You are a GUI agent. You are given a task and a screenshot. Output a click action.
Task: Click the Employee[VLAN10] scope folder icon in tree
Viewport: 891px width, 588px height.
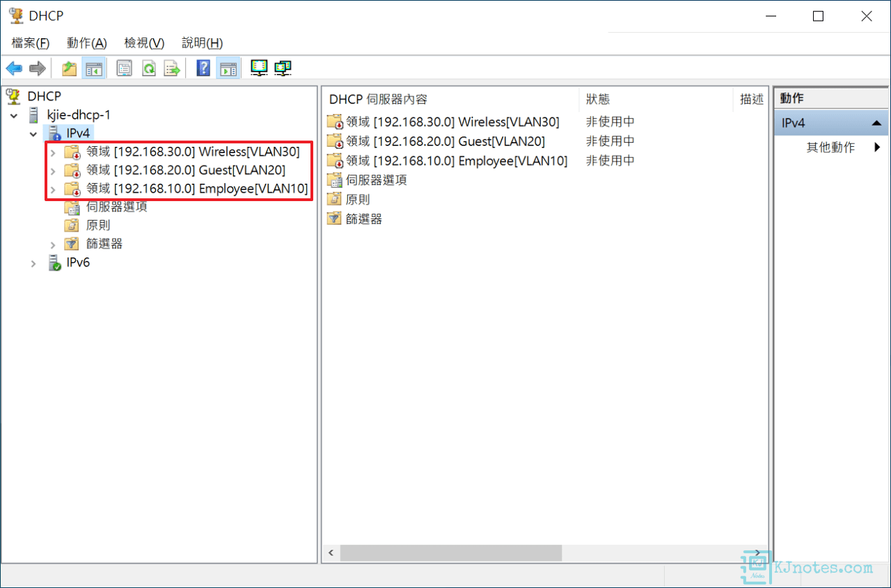[x=72, y=189]
